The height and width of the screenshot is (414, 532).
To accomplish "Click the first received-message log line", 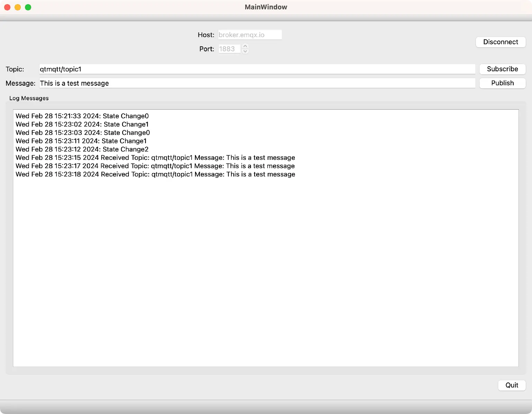I will coord(155,157).
